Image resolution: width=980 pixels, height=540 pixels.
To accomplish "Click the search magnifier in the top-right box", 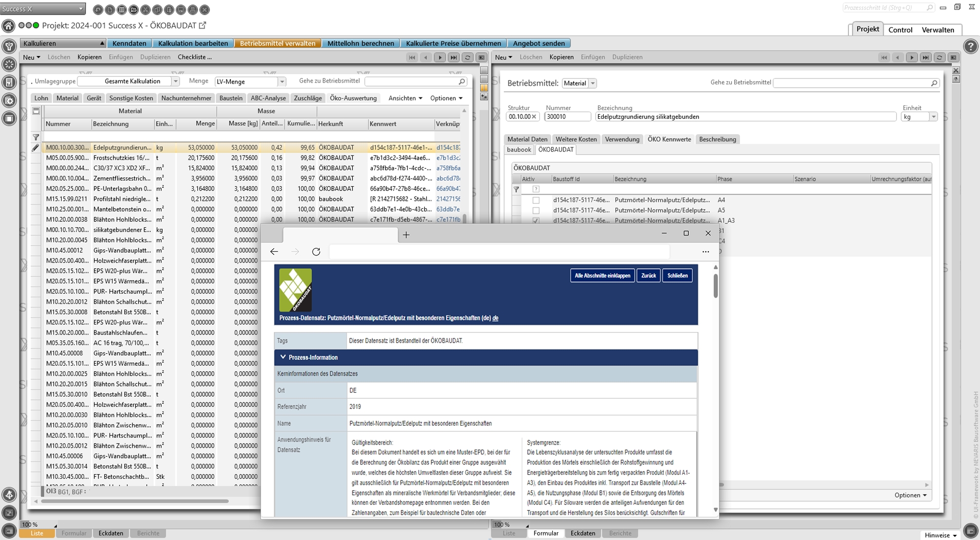I will coord(930,8).
